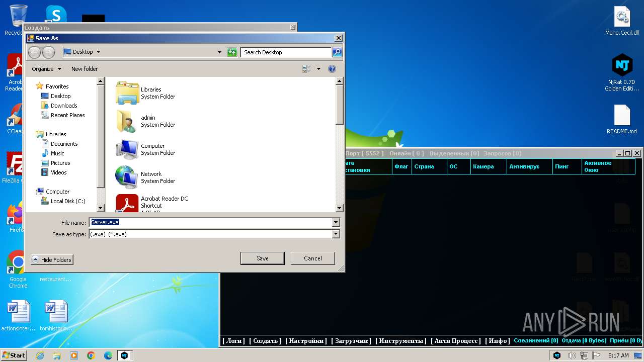Click the volume icon in system tray

572,355
